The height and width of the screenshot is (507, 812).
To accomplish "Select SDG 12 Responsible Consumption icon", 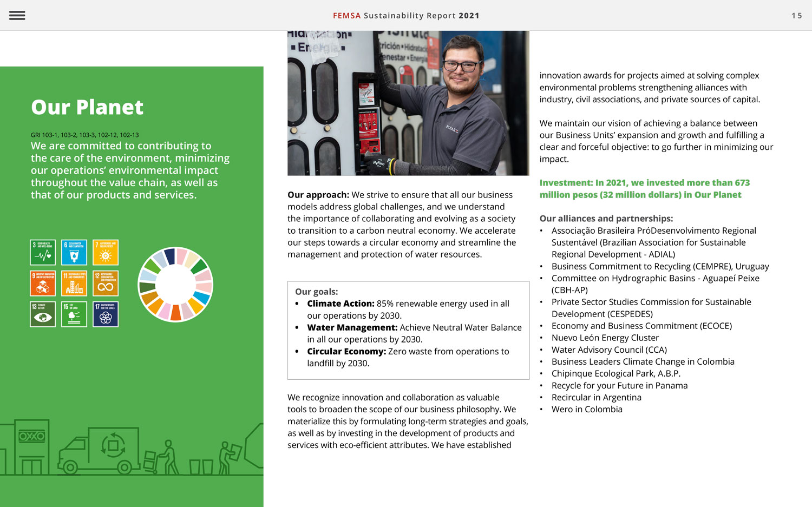I will click(x=106, y=283).
